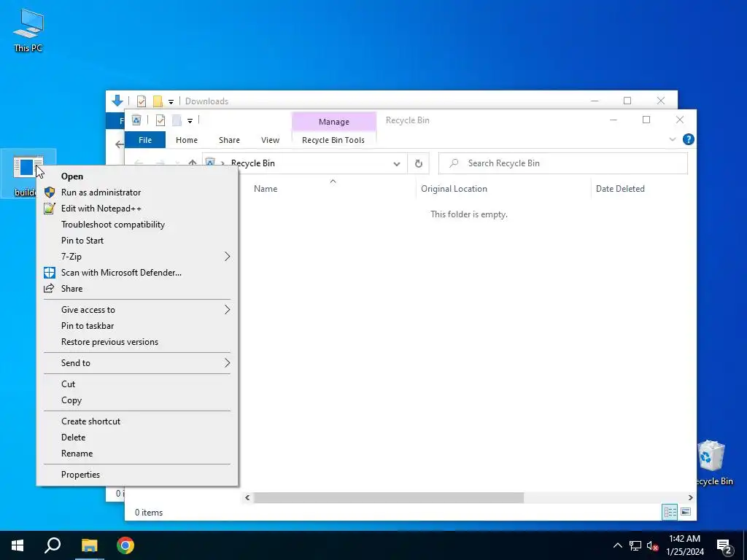
Task: Click Properties icon in Downloads quick access toolbar
Action: (142, 101)
